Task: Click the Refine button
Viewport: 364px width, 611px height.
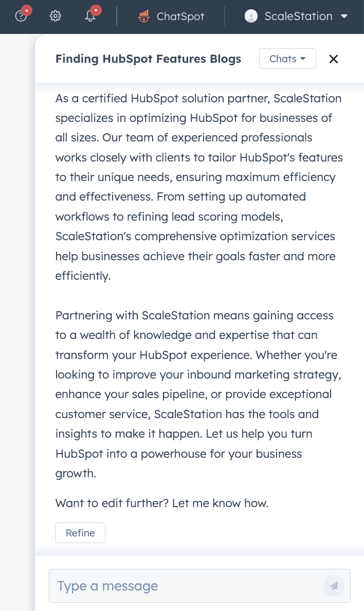Action: [x=80, y=533]
